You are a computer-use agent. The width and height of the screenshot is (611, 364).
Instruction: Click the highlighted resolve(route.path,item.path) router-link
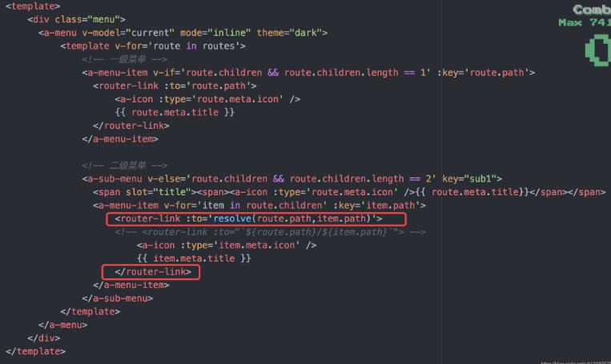[x=256, y=219]
